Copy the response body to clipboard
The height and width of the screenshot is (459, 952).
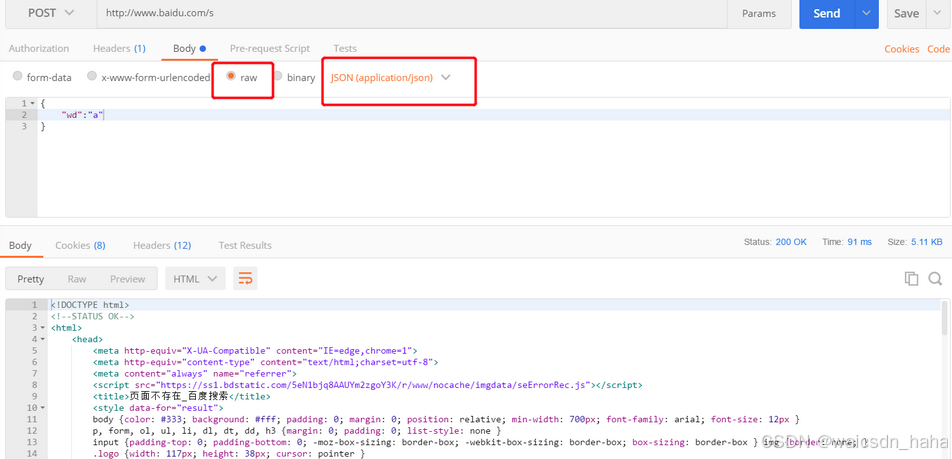(x=911, y=279)
